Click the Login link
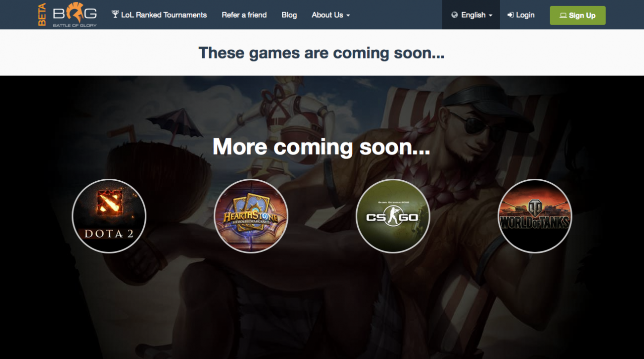 pos(521,15)
